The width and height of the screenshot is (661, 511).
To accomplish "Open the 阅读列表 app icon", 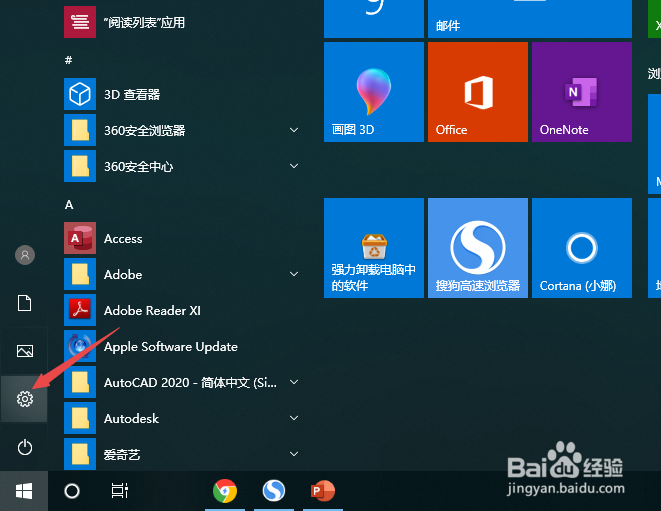I will click(x=80, y=22).
